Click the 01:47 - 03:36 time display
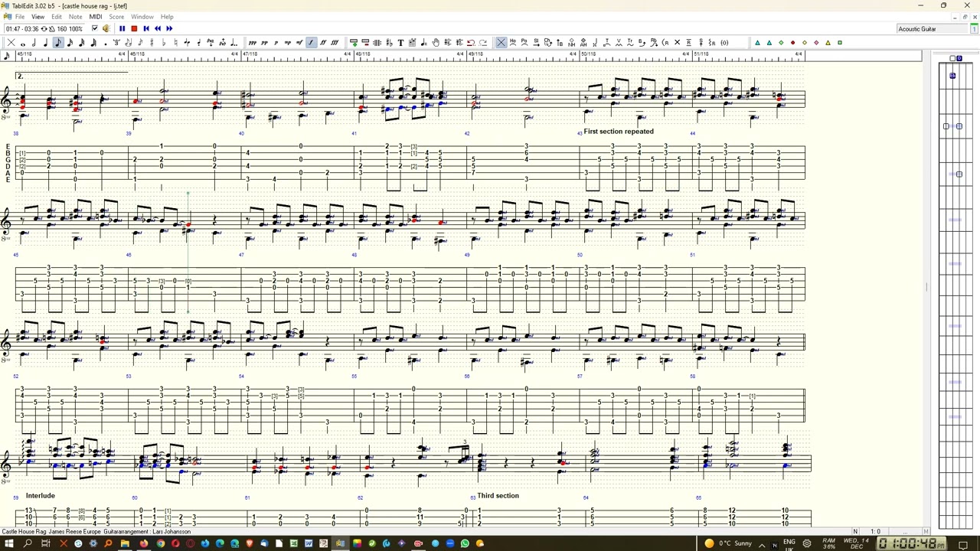This screenshot has height=551, width=980. pos(22,29)
